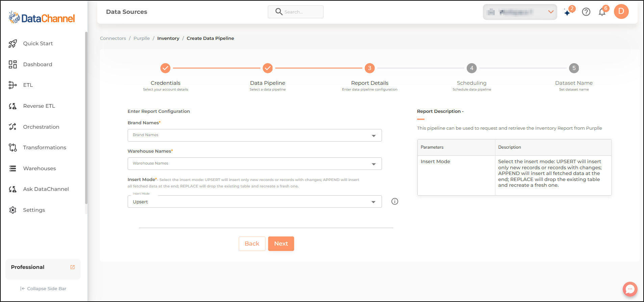This screenshot has height=302, width=644.
Task: Open Warehouses in the sidebar
Action: [x=40, y=169]
